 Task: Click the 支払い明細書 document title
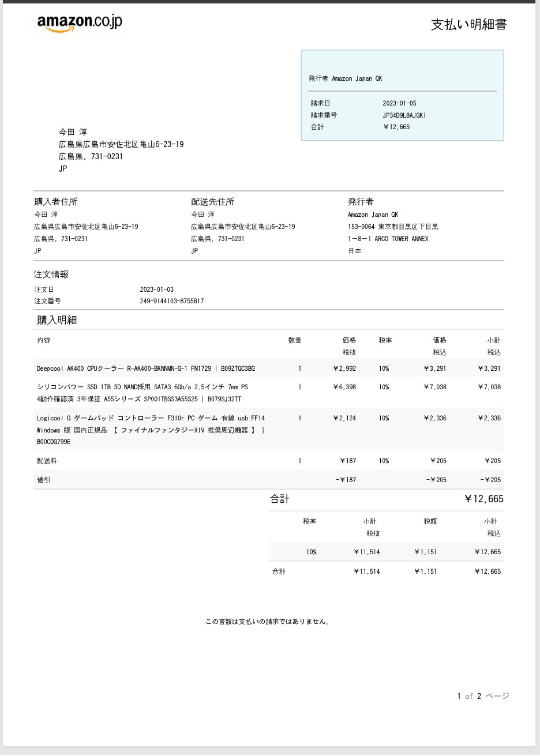coord(468,25)
